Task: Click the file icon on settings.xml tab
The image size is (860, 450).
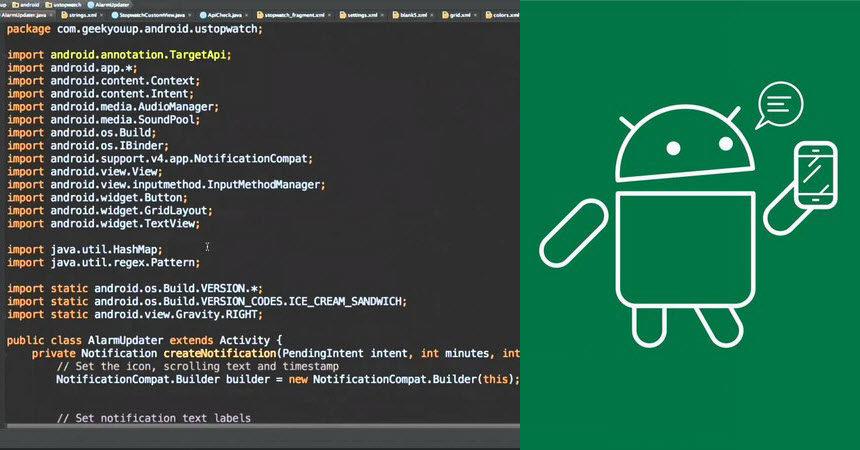Action: pos(343,15)
